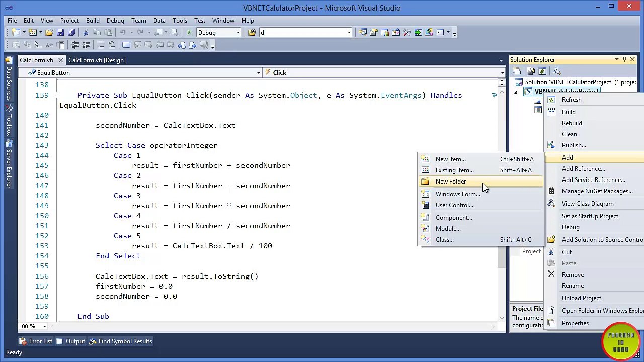644x362 pixels.
Task: Click Decrease Indent toolbar icon
Action: coord(75,45)
